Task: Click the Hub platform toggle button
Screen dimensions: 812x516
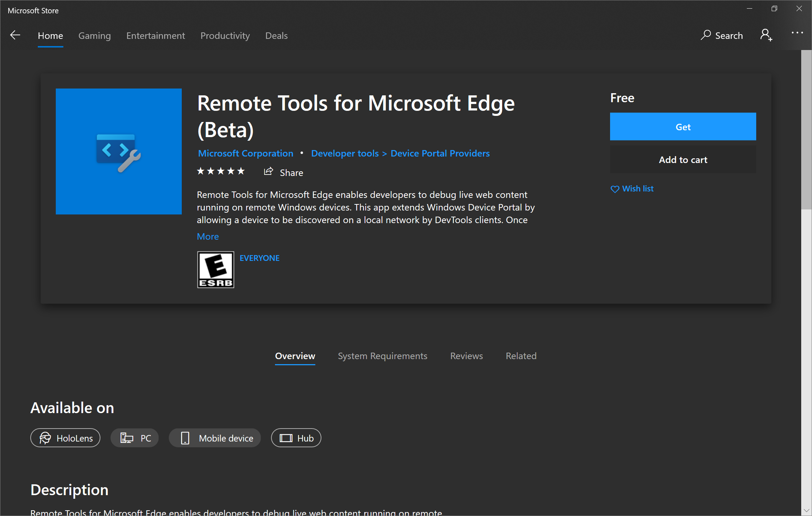Action: (x=296, y=439)
